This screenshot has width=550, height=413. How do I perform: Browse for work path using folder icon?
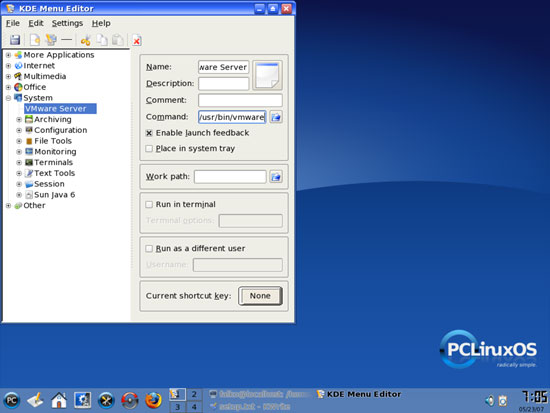point(276,177)
